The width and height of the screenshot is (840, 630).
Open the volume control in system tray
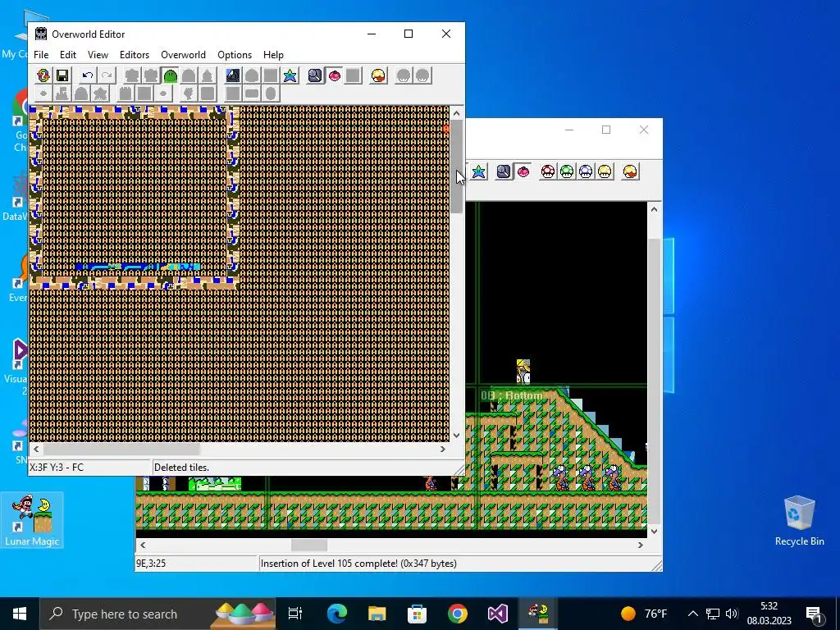click(x=732, y=614)
